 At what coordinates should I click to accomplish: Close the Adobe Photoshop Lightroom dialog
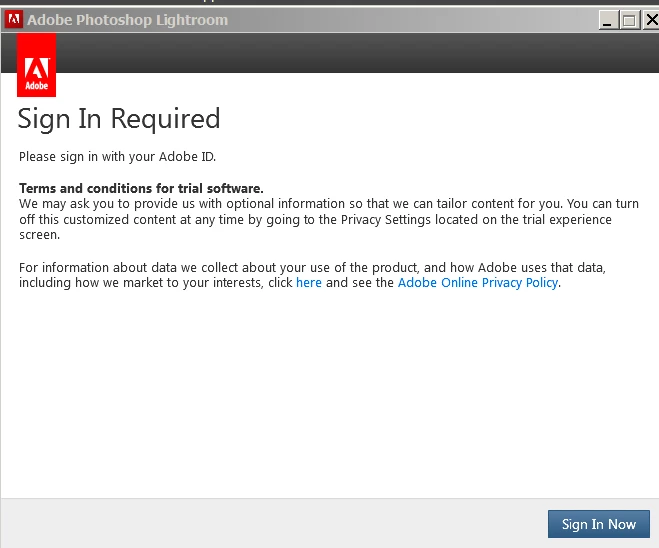[651, 20]
